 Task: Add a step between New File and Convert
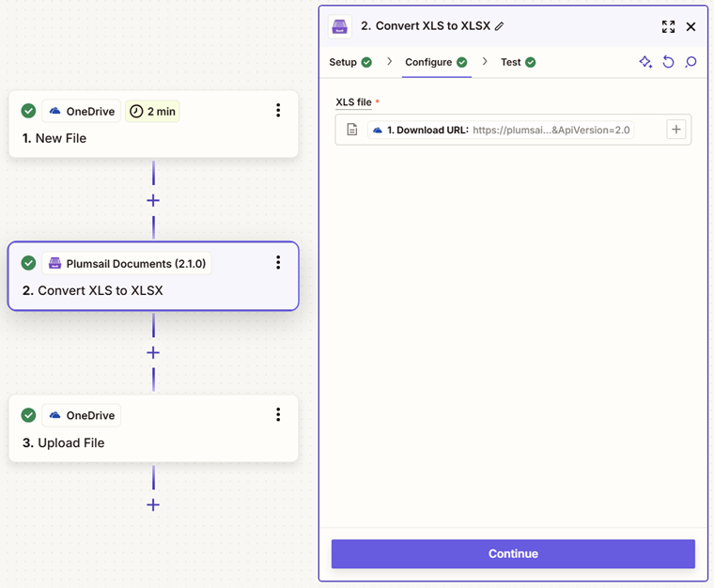pyautogui.click(x=153, y=200)
